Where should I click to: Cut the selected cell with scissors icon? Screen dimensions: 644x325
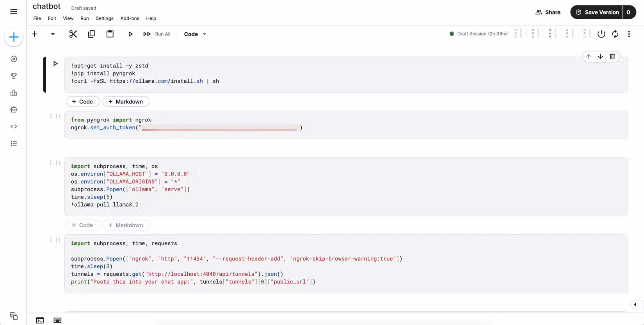[73, 34]
